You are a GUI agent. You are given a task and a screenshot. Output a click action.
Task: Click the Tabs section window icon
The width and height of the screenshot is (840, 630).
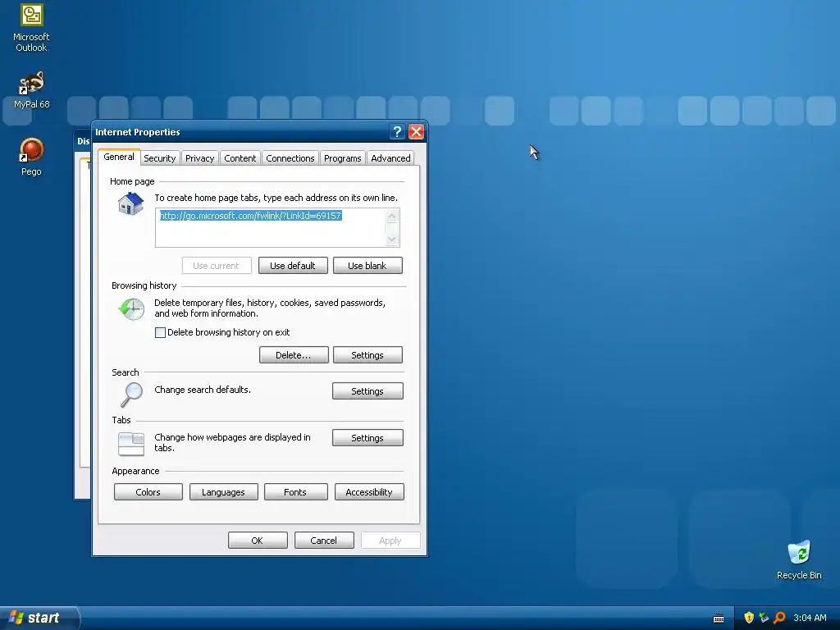point(131,444)
